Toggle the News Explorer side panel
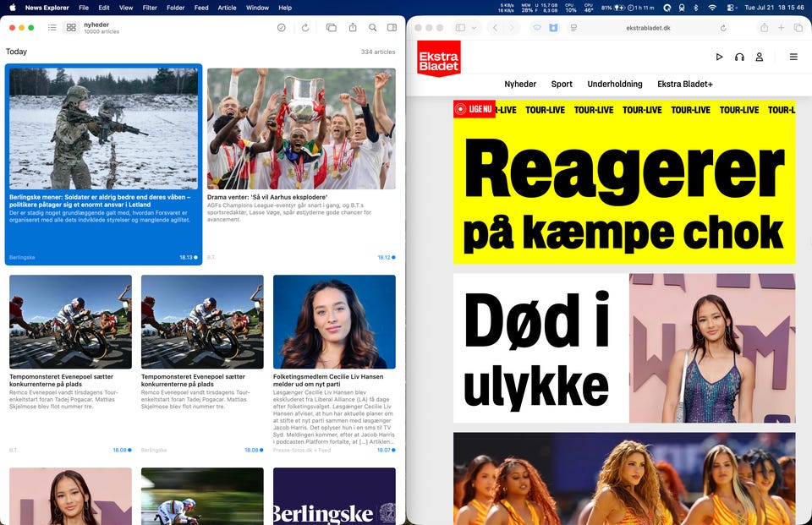Viewport: 812px width, 525px height. pyautogui.click(x=392, y=27)
